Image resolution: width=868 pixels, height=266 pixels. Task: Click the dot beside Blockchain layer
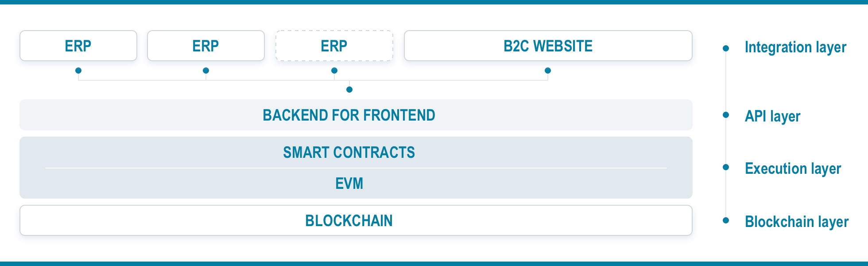726,220
